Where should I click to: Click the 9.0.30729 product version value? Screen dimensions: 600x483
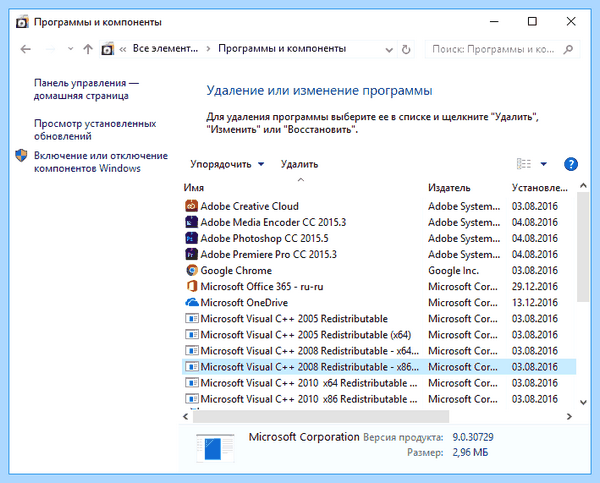click(x=473, y=437)
